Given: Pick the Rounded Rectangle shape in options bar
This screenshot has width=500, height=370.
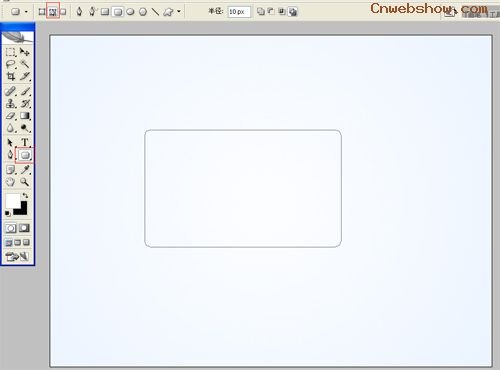Looking at the screenshot, I should click(x=118, y=12).
